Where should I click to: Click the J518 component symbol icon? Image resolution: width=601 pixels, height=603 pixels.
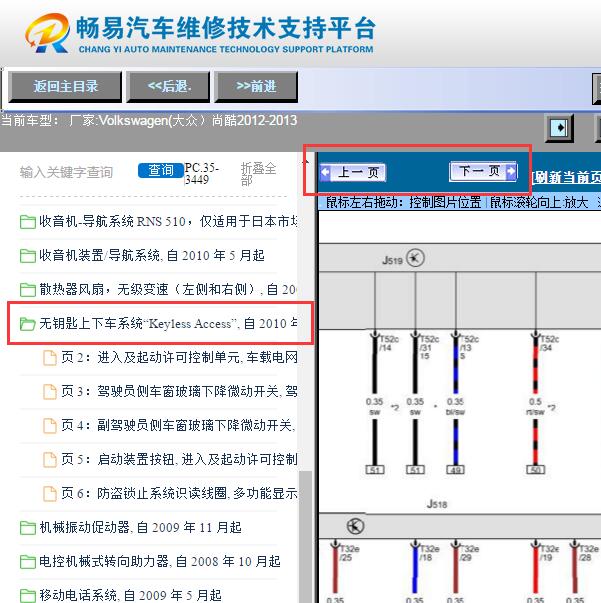click(355, 526)
